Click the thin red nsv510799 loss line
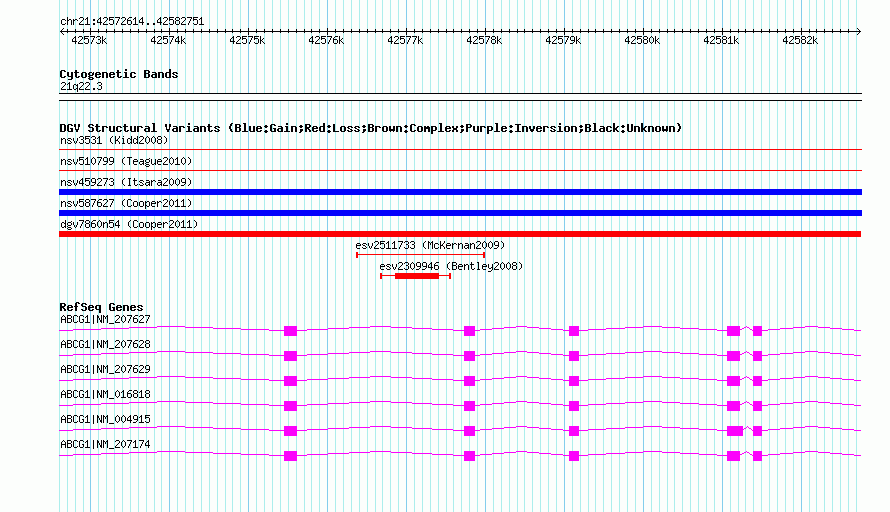The image size is (890, 512). 460,171
